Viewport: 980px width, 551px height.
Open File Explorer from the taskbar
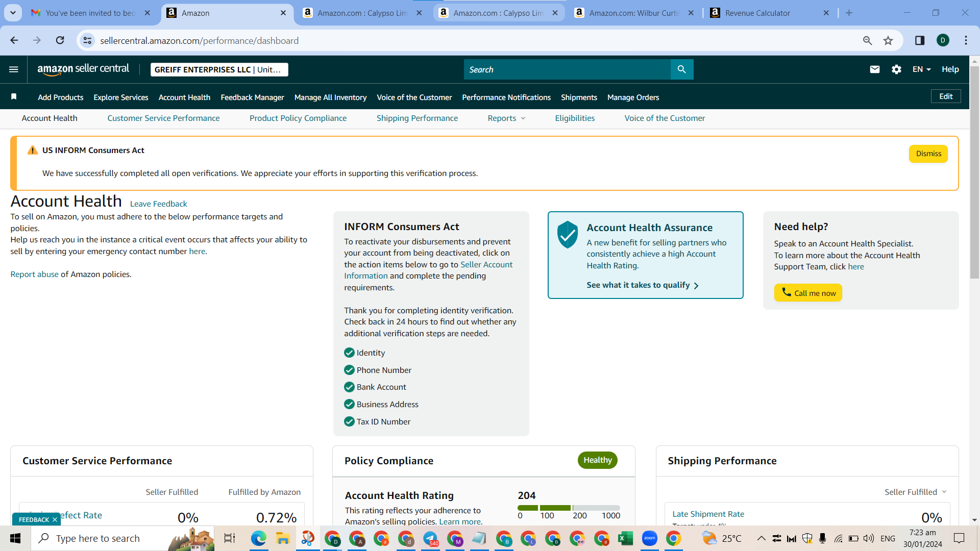(283, 538)
